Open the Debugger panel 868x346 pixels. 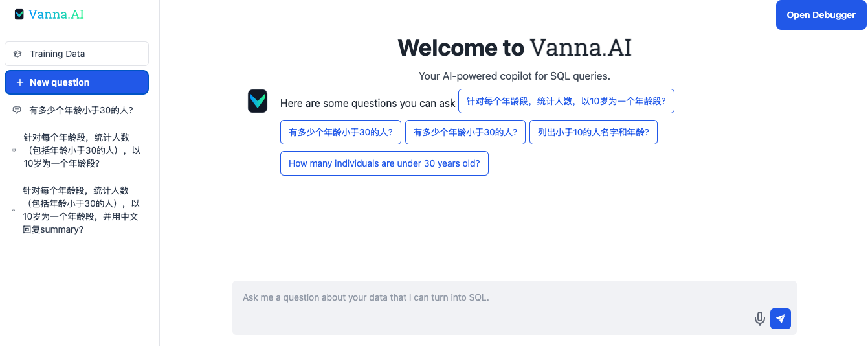click(x=821, y=15)
